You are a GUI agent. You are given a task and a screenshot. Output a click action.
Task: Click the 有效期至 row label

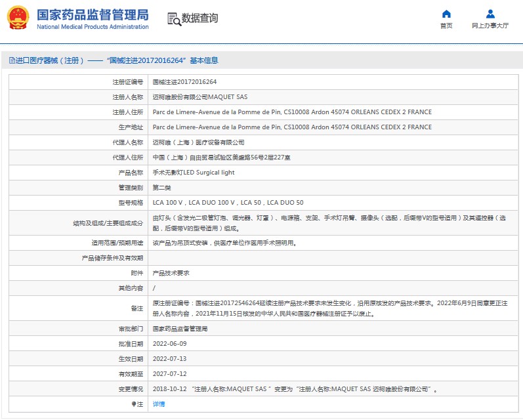click(x=131, y=374)
